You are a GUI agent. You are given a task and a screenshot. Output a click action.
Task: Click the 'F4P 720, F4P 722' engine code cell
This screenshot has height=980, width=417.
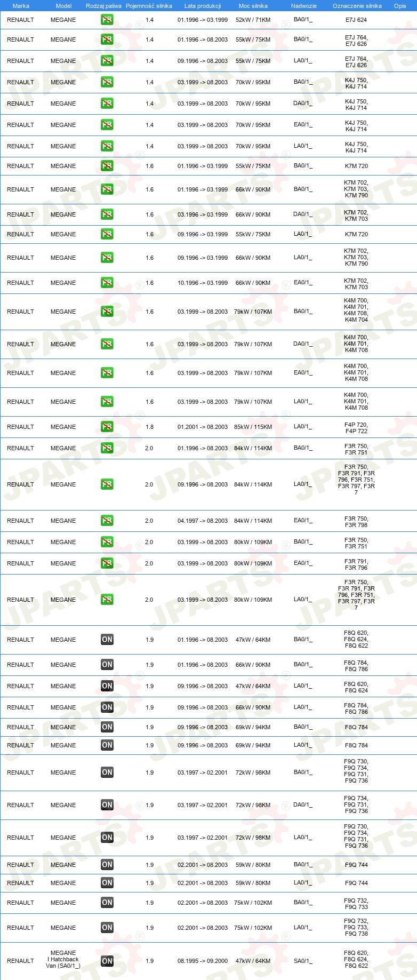point(356,428)
